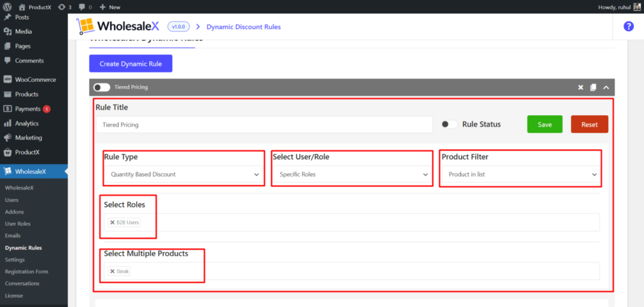Open the WooCommerce sidebar menu

pyautogui.click(x=34, y=80)
